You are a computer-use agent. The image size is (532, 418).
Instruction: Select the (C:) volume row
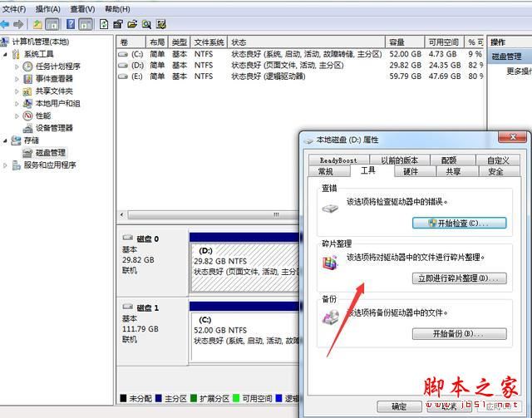(300, 54)
